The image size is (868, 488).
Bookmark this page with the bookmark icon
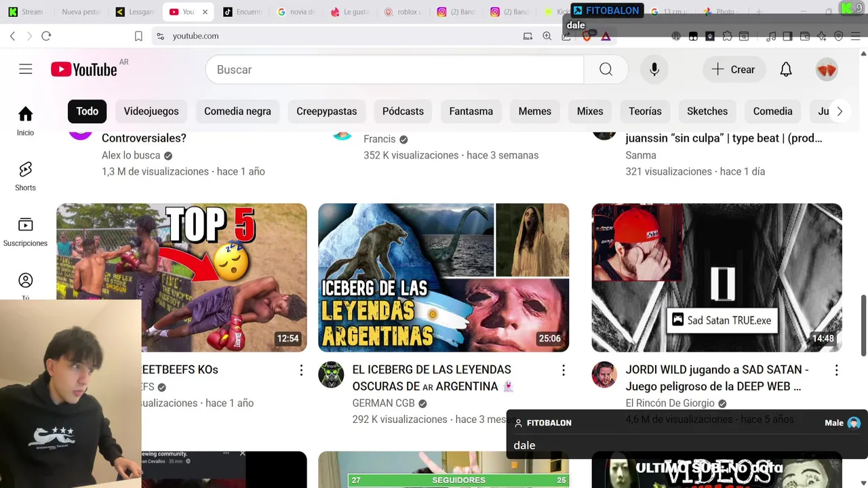click(138, 36)
